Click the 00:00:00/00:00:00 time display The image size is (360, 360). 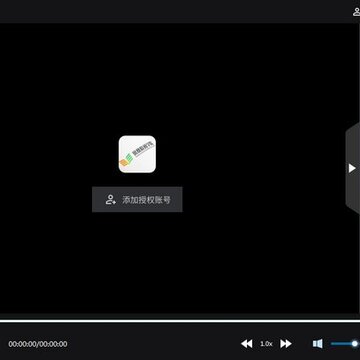tap(38, 344)
